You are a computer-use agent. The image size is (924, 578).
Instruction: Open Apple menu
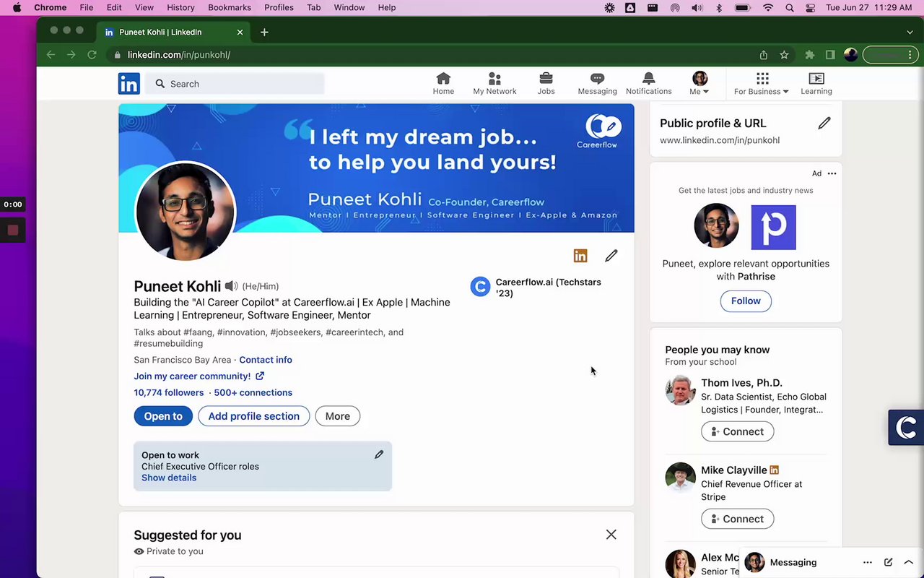pos(17,7)
